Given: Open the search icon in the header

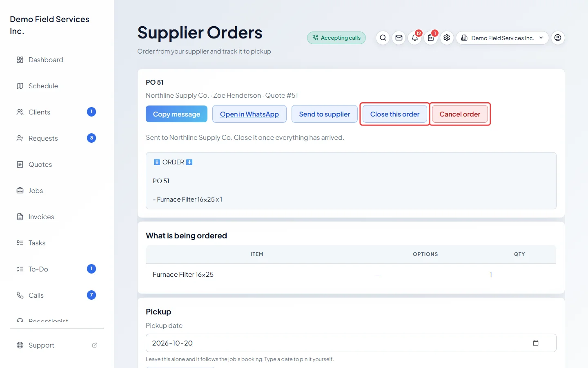Looking at the screenshot, I should tap(383, 38).
